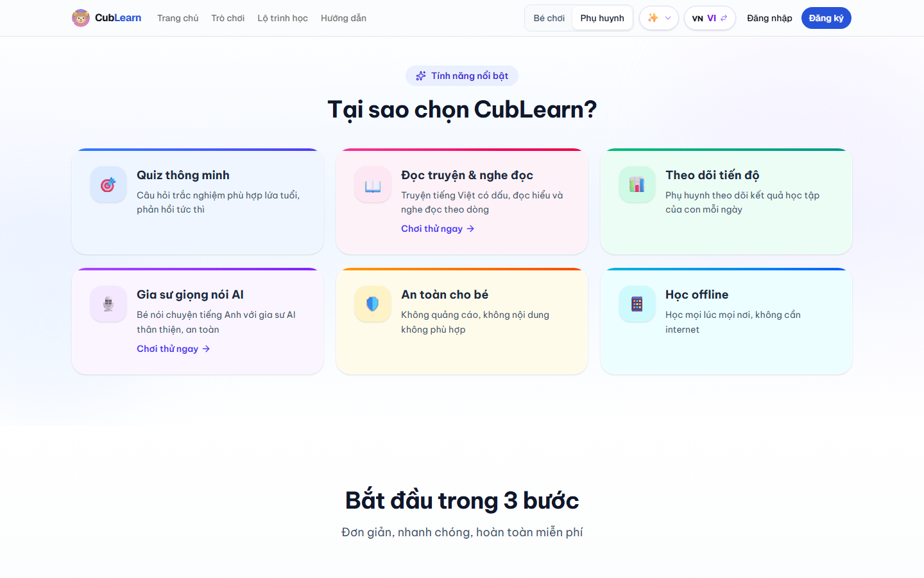The height and width of the screenshot is (578, 924).
Task: Switch to Phụ huynh mode
Action: point(602,18)
